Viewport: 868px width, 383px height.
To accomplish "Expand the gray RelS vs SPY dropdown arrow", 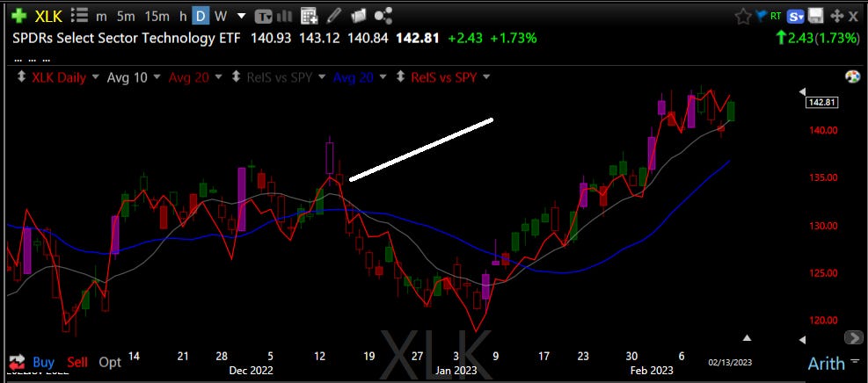I will (x=322, y=77).
